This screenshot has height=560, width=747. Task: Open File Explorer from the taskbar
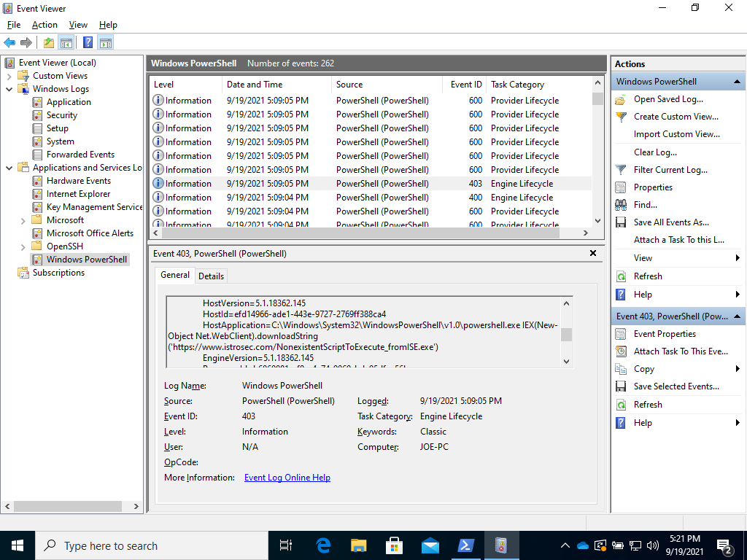(359, 545)
